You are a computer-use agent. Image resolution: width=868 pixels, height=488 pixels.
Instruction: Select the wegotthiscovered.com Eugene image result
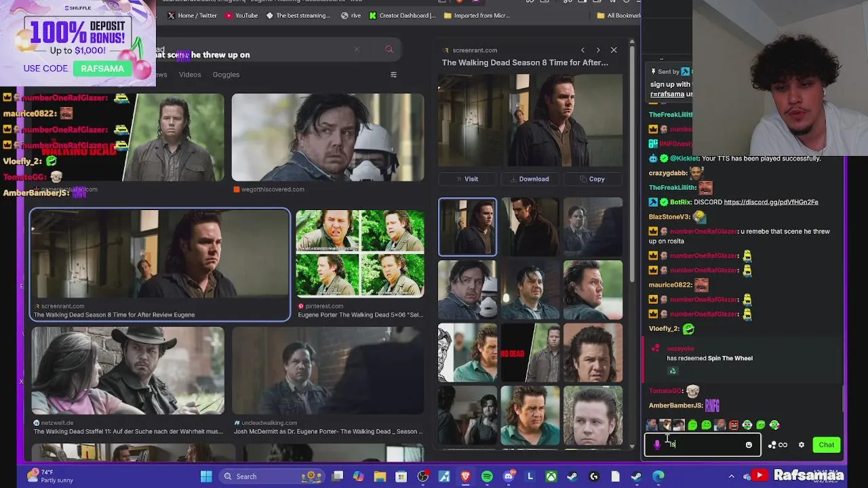[328, 138]
